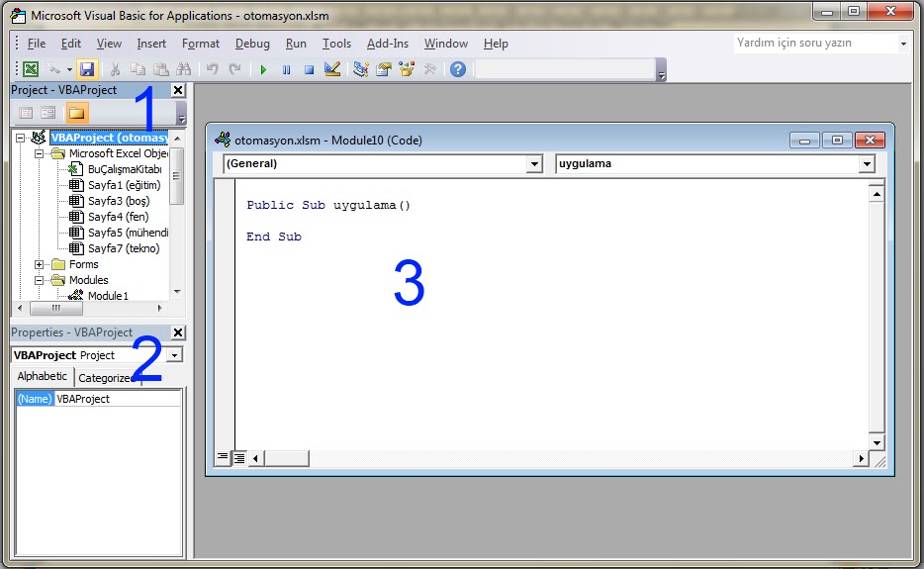Open the Properties Window toolbar icon

[384, 69]
